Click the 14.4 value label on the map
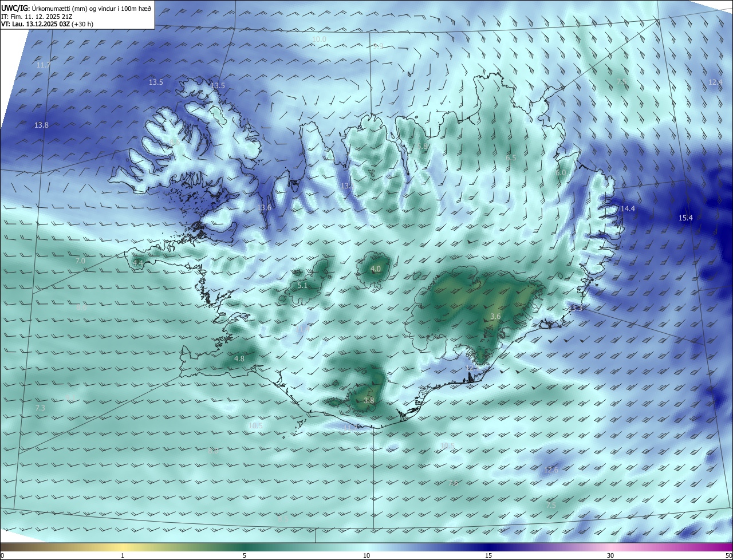Viewport: 733px width, 560px height. tap(628, 209)
